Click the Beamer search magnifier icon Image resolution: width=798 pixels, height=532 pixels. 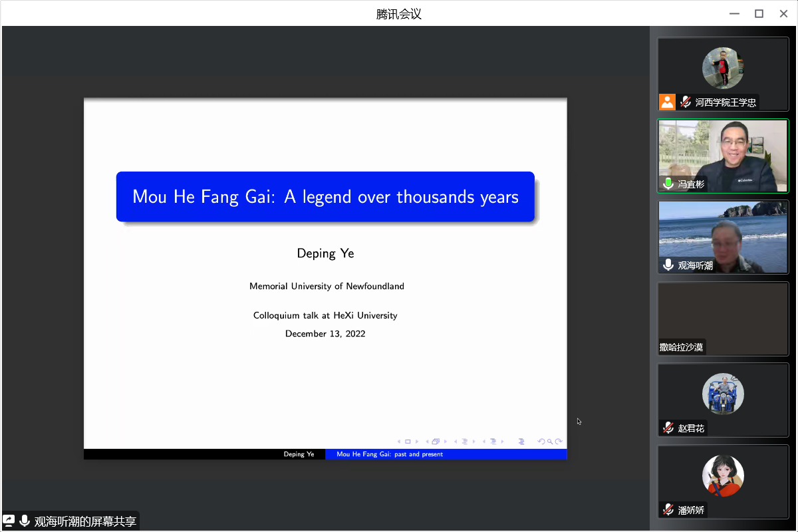(551, 442)
